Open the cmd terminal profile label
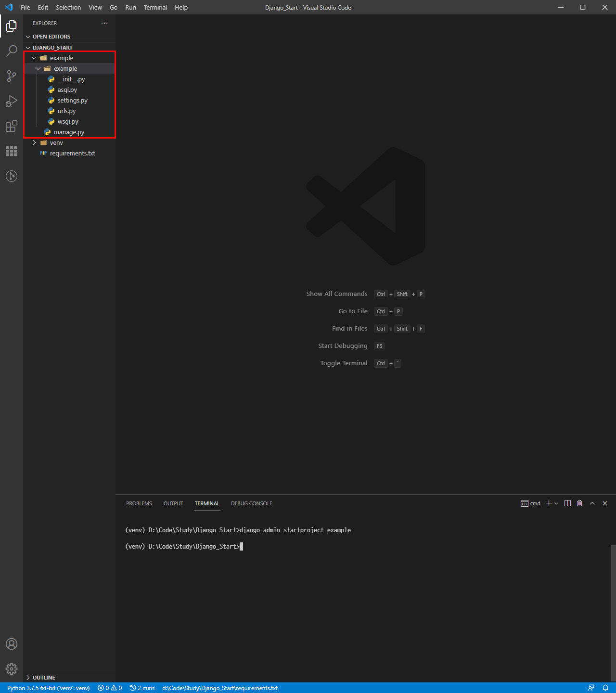The height and width of the screenshot is (693, 616). pyautogui.click(x=530, y=503)
